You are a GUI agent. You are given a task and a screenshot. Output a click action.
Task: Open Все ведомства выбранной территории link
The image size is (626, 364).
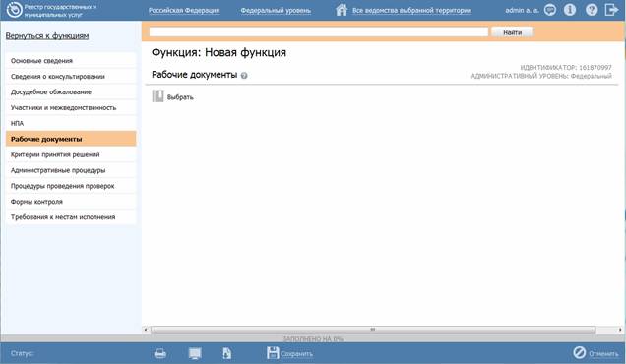(x=411, y=11)
